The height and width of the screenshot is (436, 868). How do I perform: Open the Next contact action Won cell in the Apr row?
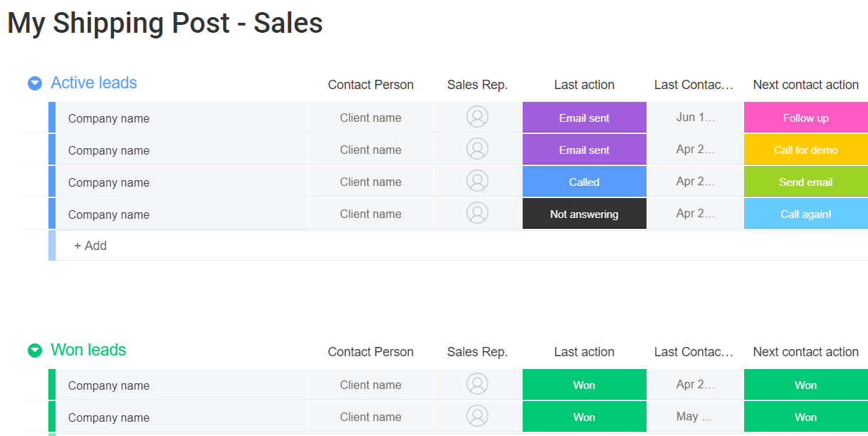(x=806, y=385)
